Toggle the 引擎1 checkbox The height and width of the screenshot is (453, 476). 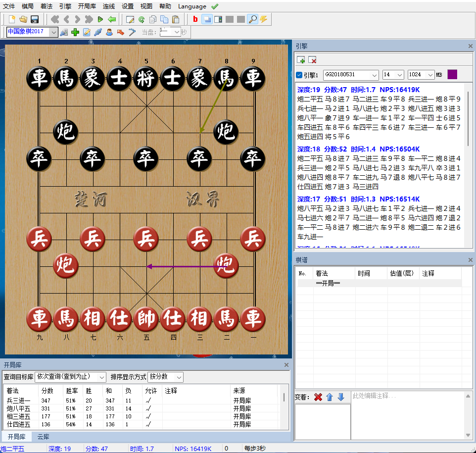299,75
